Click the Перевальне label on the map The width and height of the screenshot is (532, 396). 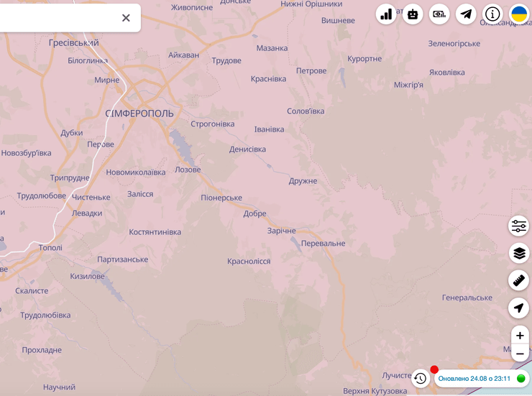(x=323, y=244)
